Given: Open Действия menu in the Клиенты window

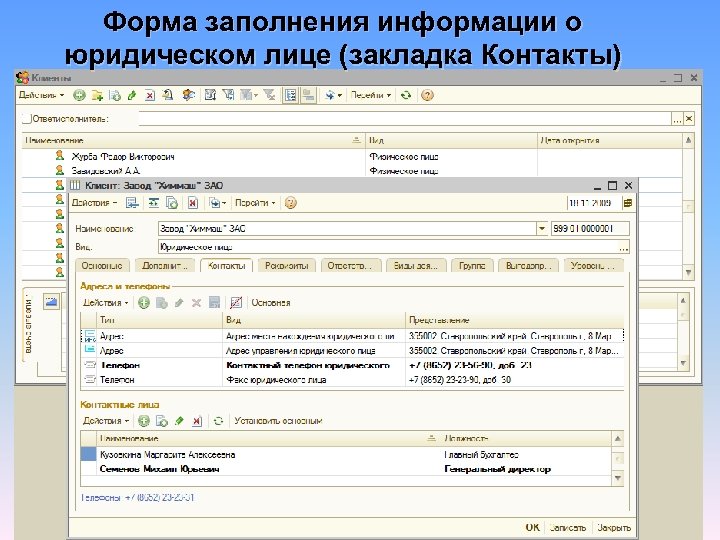Looking at the screenshot, I should (41, 95).
